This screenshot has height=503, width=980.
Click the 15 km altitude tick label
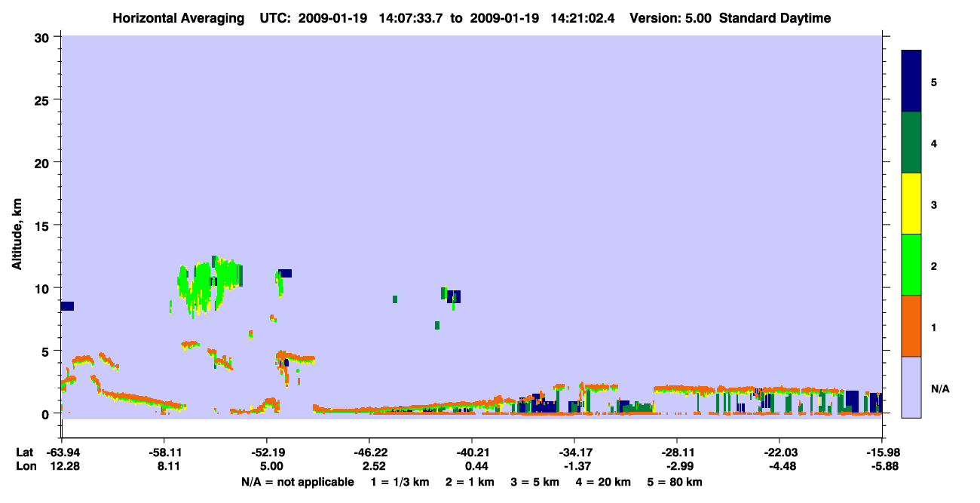point(44,225)
